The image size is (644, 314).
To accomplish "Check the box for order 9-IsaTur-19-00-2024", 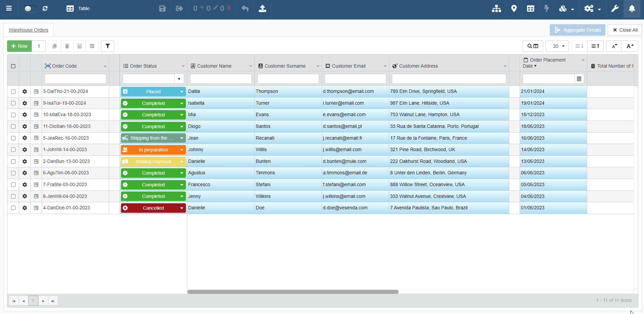I will pos(13,103).
